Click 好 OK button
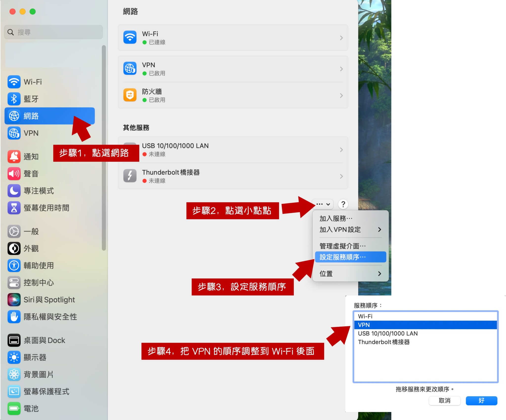 (x=482, y=401)
